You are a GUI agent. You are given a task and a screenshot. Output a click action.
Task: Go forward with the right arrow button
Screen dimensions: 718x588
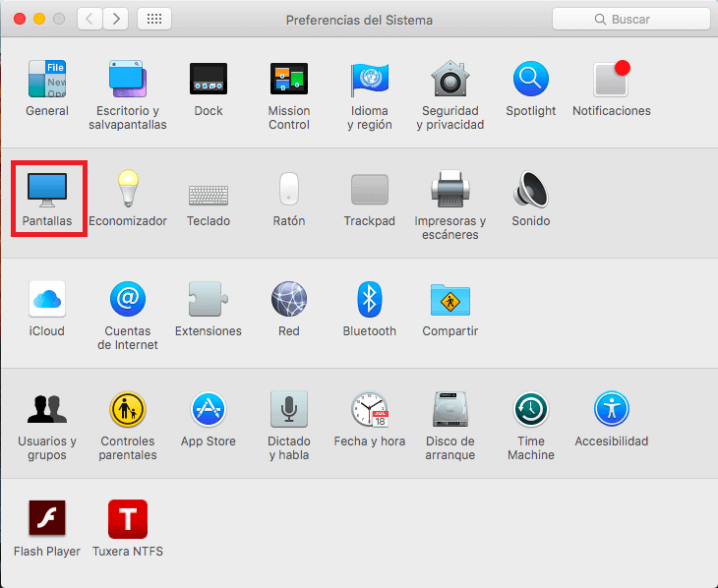coord(115,19)
